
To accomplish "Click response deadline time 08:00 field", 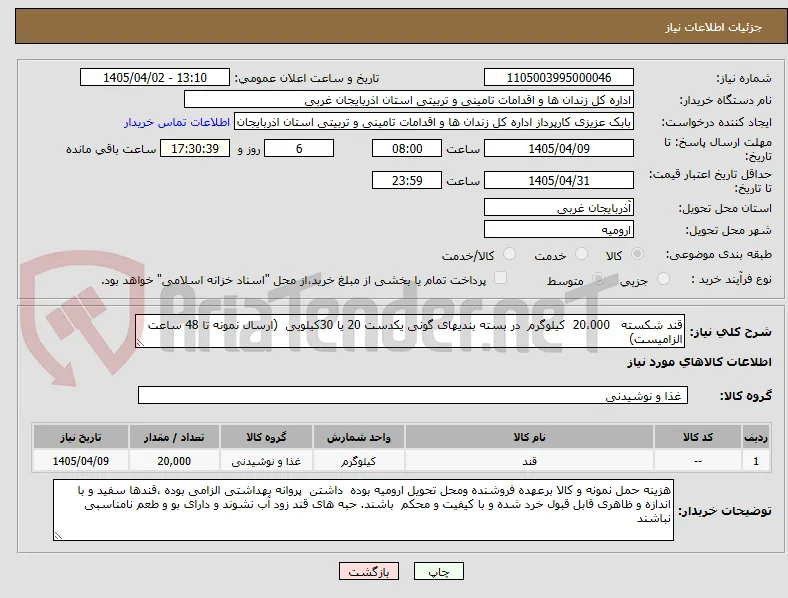I will tap(407, 149).
